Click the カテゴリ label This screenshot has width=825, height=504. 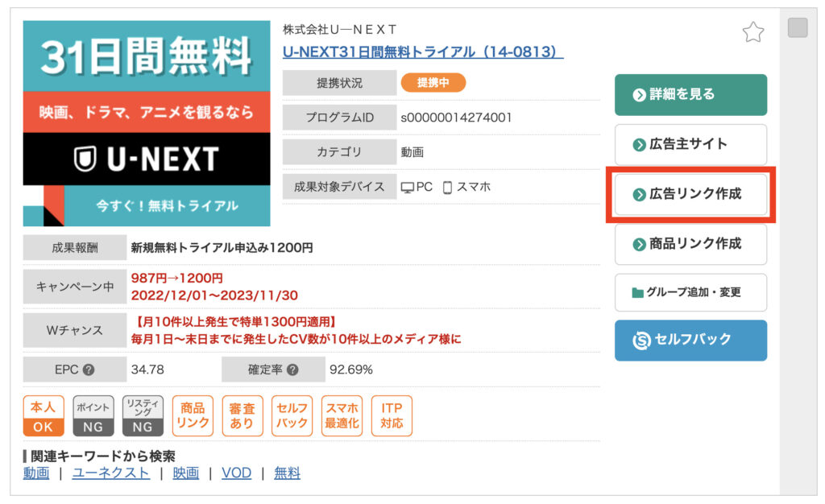click(339, 152)
